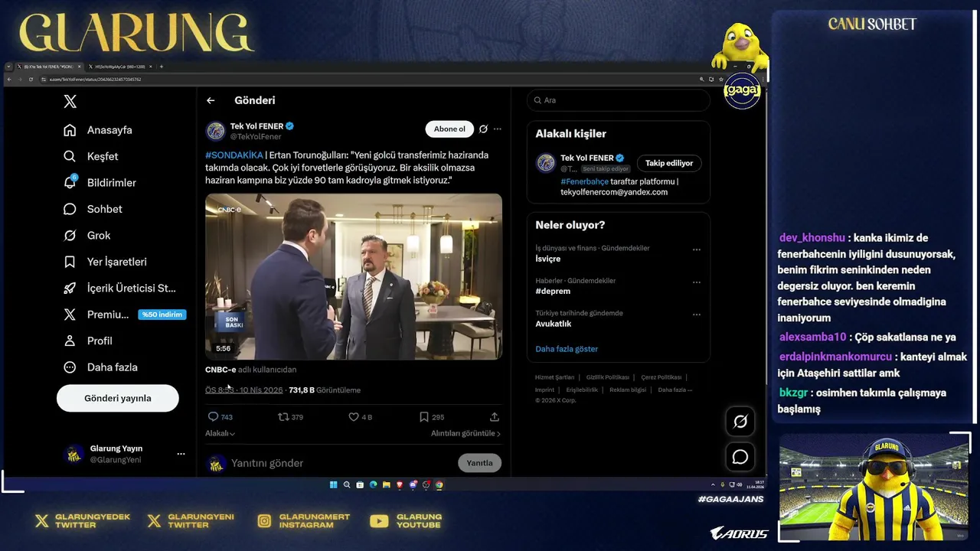Click Takip ediyor button
The image size is (980, 551).
tap(668, 163)
